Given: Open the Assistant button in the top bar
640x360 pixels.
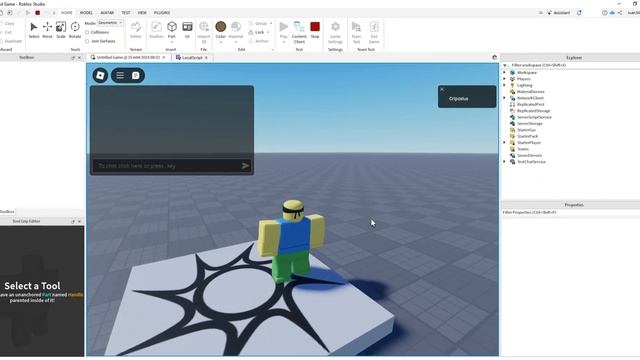Looking at the screenshot, I should click(559, 13).
